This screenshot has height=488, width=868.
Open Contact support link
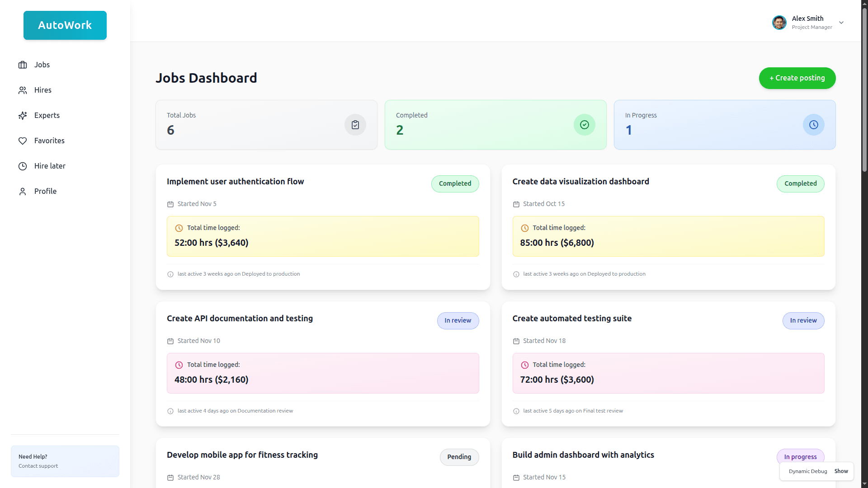[x=38, y=466]
